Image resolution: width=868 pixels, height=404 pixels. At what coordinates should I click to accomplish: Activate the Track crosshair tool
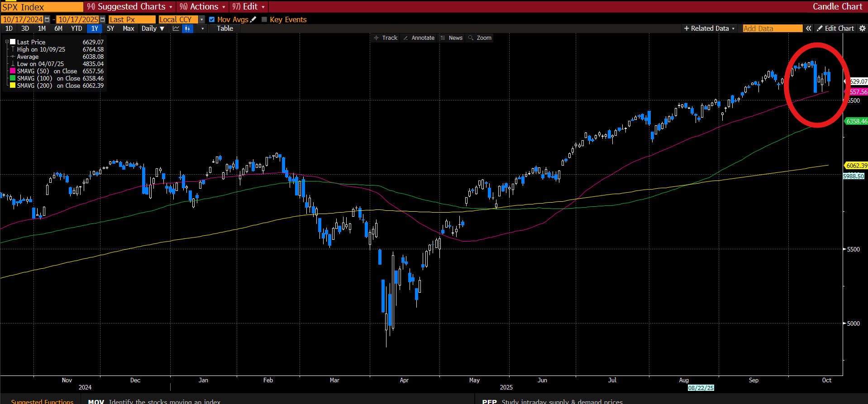(x=385, y=38)
